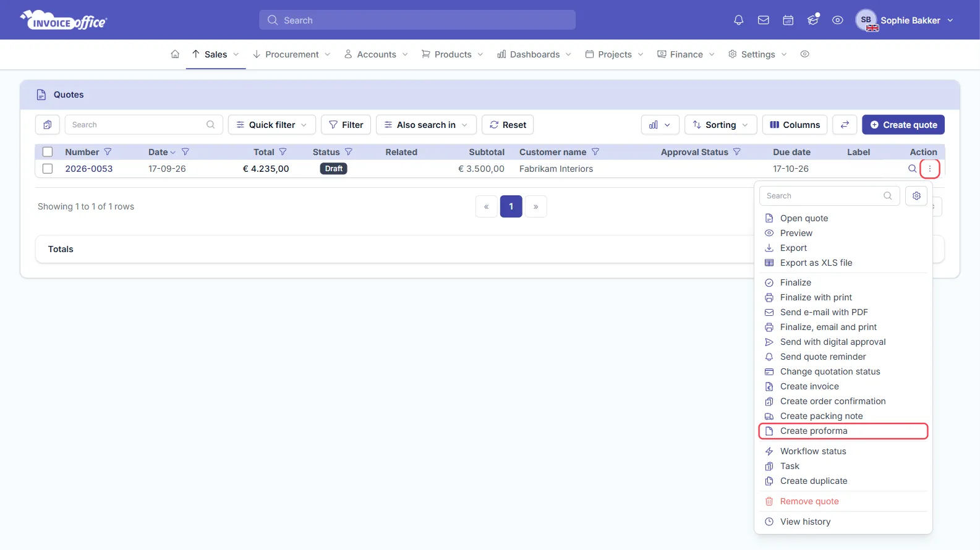
Task: Click the Reset button
Action: click(508, 125)
